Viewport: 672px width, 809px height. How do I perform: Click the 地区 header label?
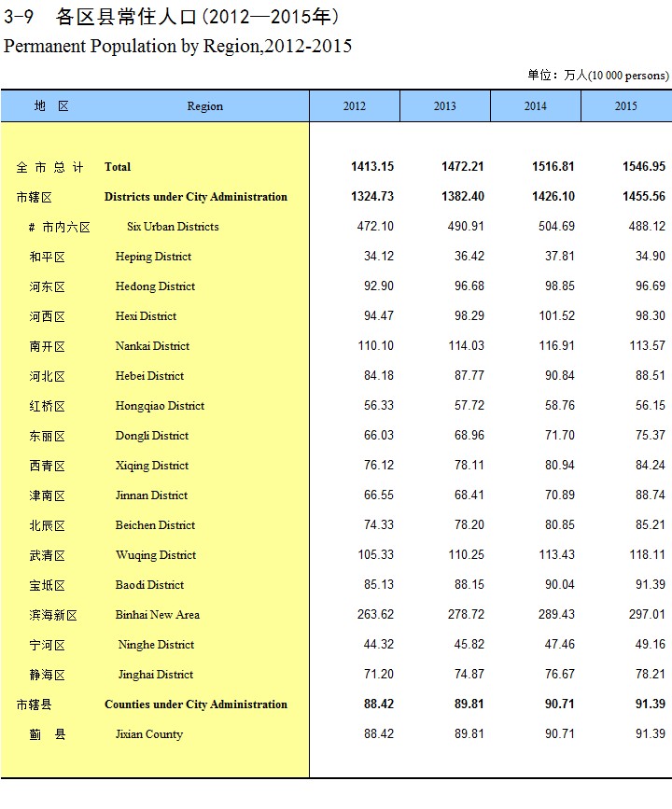click(51, 105)
